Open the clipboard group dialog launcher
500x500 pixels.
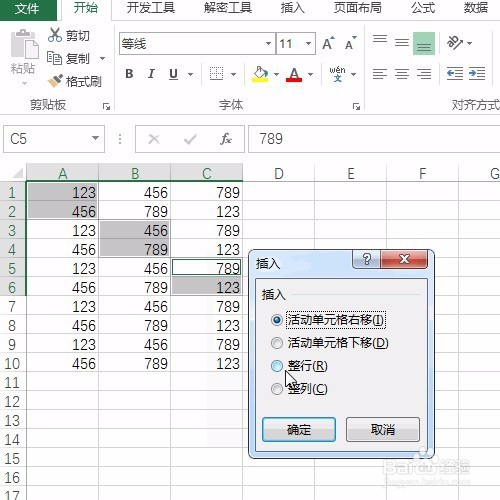tap(106, 107)
